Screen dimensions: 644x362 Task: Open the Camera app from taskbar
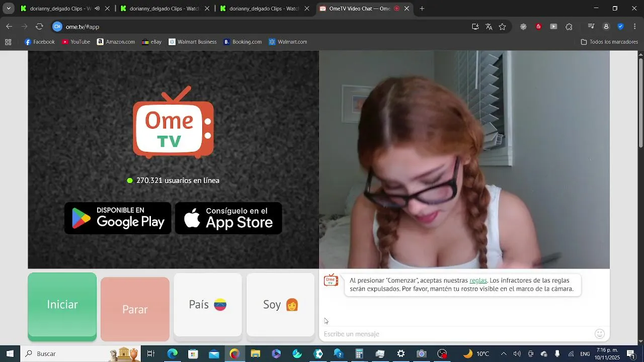tap(422, 353)
